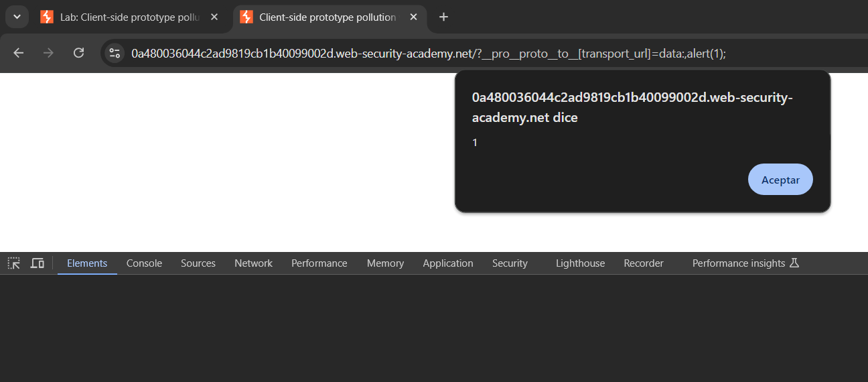868x382 pixels.
Task: Select the Lighthouse tab in DevTools
Action: pos(580,263)
